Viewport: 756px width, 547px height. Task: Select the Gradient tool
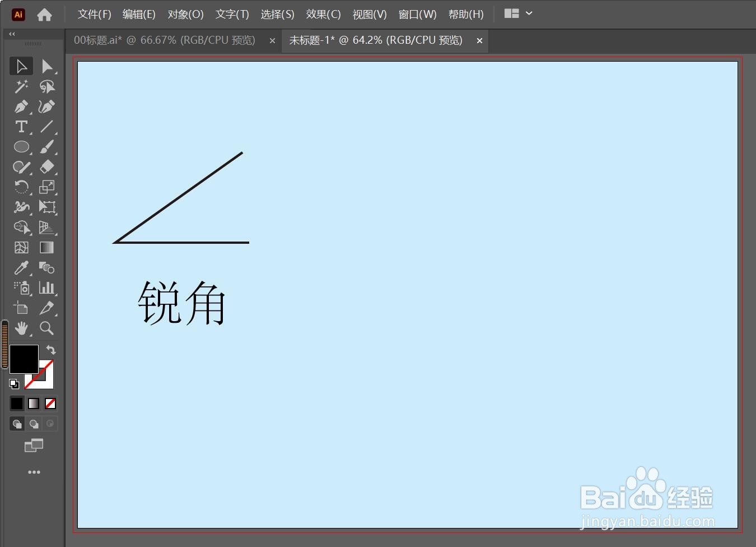click(47, 248)
